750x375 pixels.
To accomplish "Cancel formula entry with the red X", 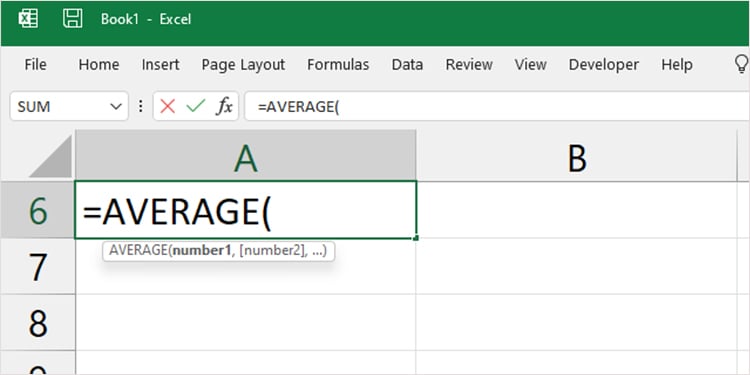I will tap(167, 106).
